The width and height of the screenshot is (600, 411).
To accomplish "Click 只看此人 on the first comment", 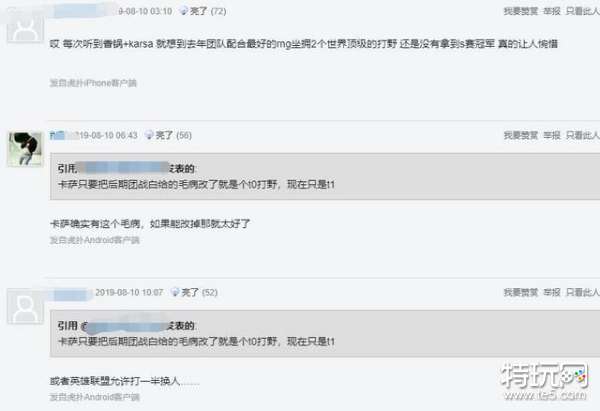I will point(583,11).
